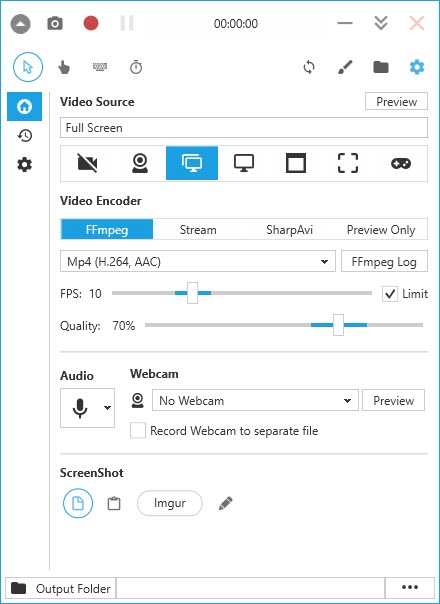Toggle include cursor arrow button

[x=28, y=67]
